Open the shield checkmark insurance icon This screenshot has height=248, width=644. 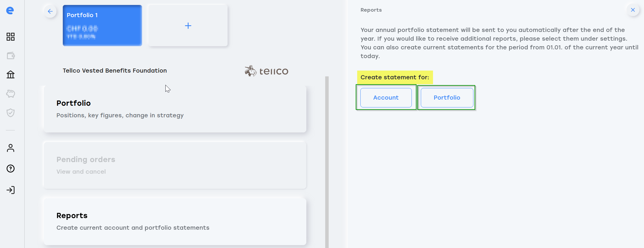10,113
